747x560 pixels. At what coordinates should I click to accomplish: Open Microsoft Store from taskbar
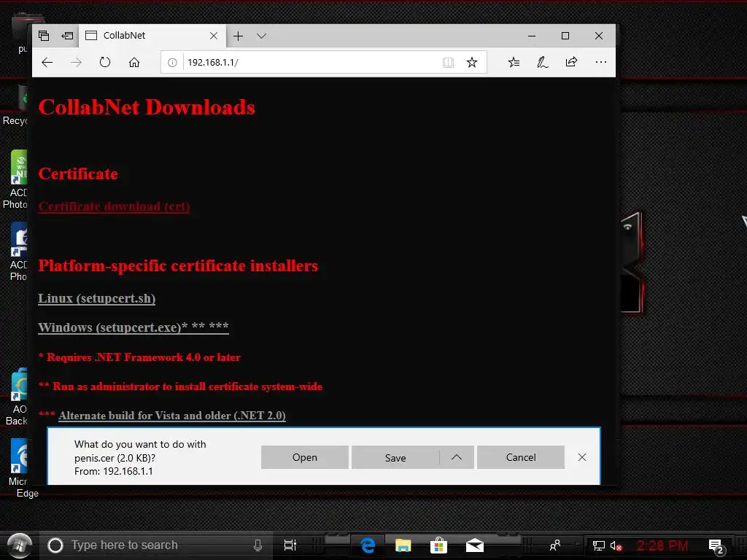pos(438,545)
